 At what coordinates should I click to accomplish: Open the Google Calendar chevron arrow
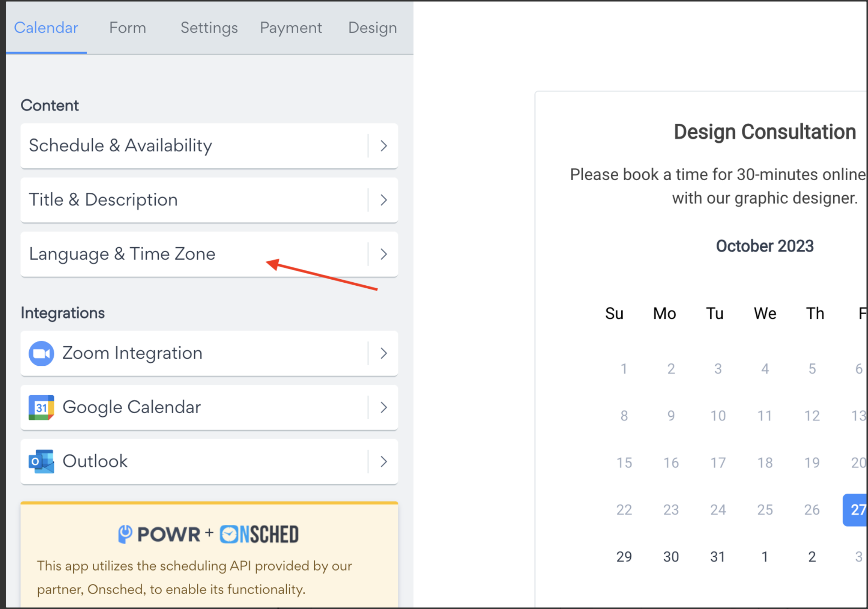(x=383, y=407)
